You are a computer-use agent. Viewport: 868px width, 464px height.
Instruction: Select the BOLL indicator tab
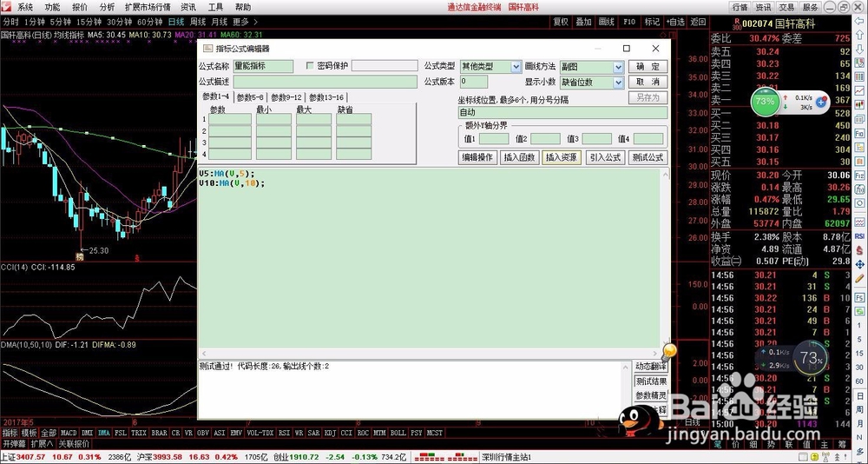(398, 433)
